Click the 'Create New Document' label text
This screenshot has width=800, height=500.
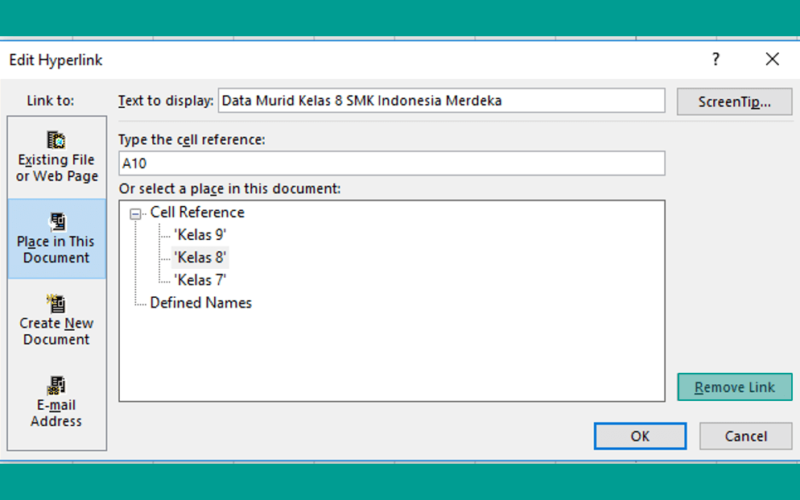tap(56, 331)
